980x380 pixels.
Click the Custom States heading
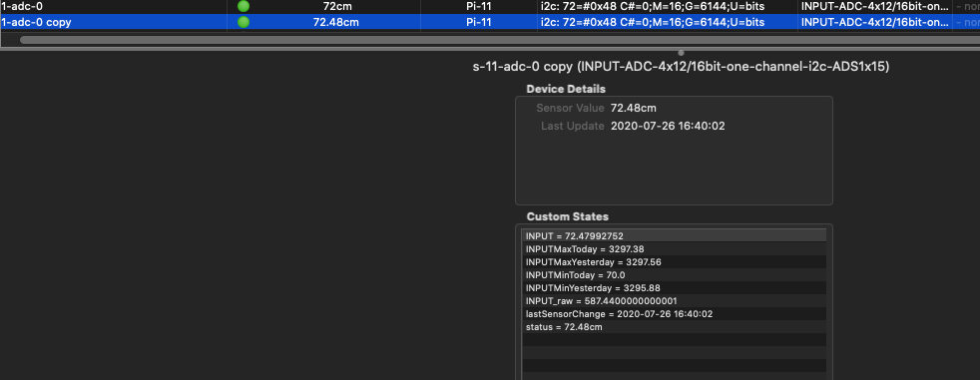568,216
